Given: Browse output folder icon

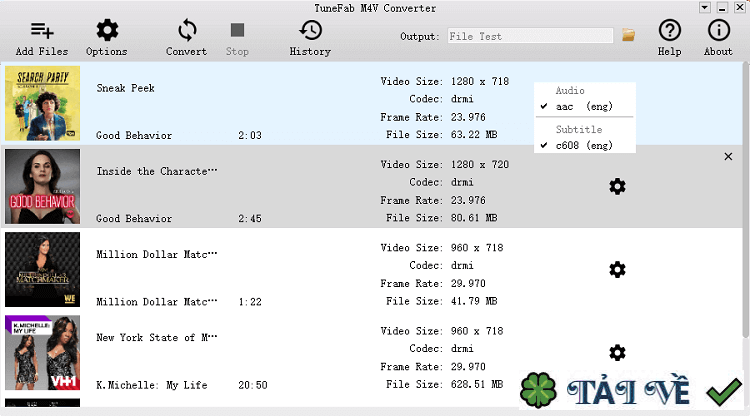Looking at the screenshot, I should click(628, 35).
